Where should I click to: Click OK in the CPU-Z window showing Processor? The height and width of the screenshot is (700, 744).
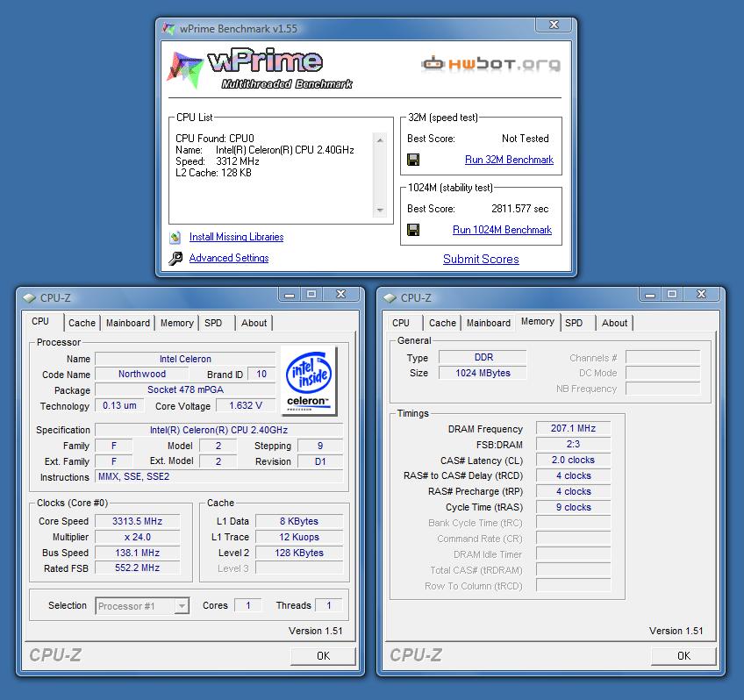[323, 656]
